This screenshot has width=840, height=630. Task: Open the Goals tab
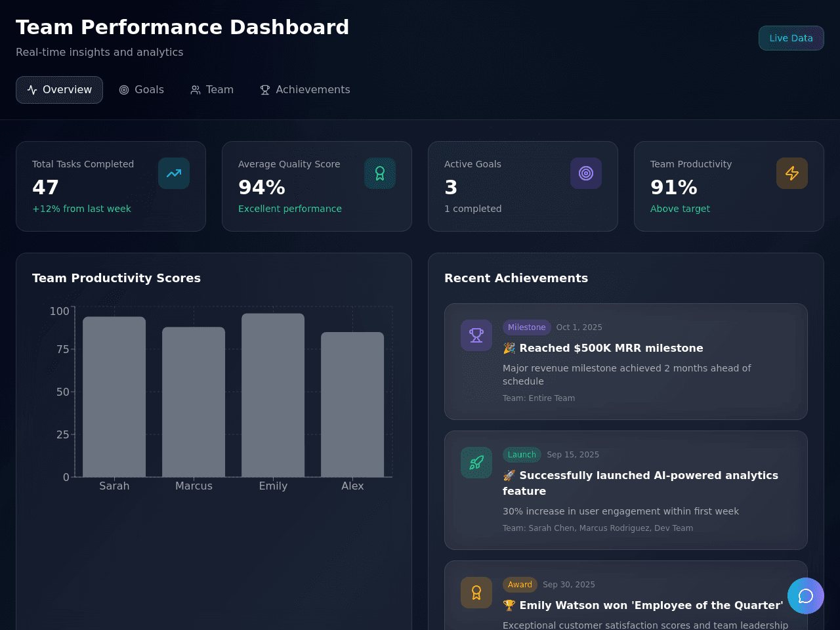[x=141, y=90]
